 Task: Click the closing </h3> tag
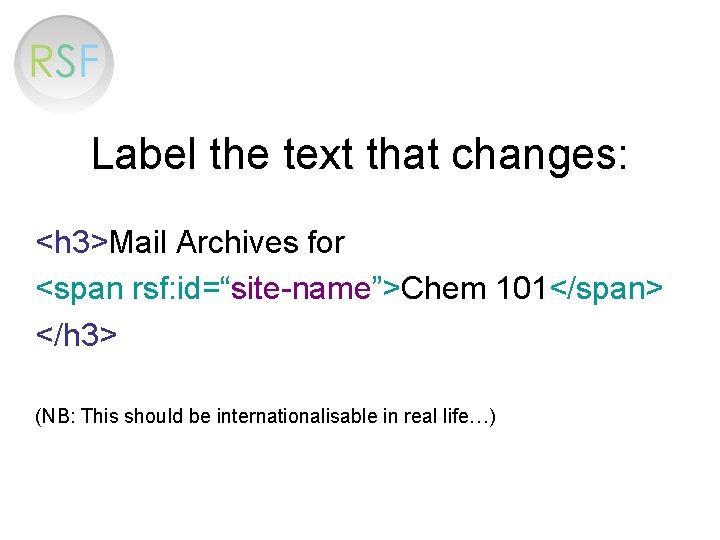coord(76,334)
